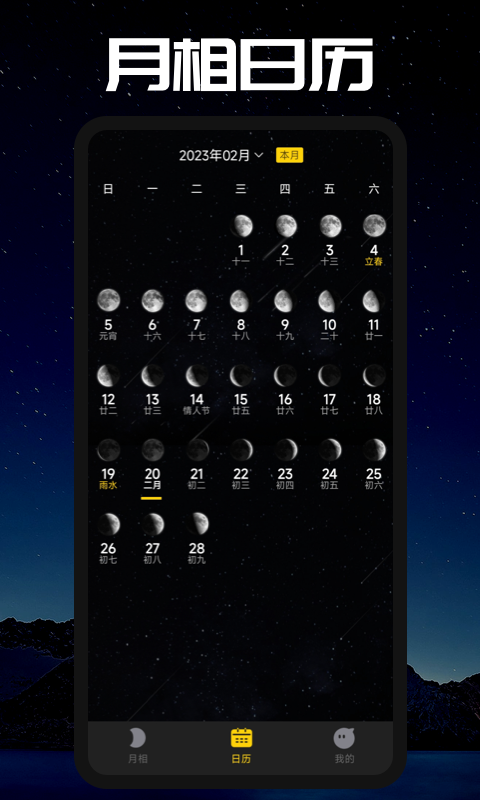Tap the moon icon for February 2

pyautogui.click(x=286, y=226)
